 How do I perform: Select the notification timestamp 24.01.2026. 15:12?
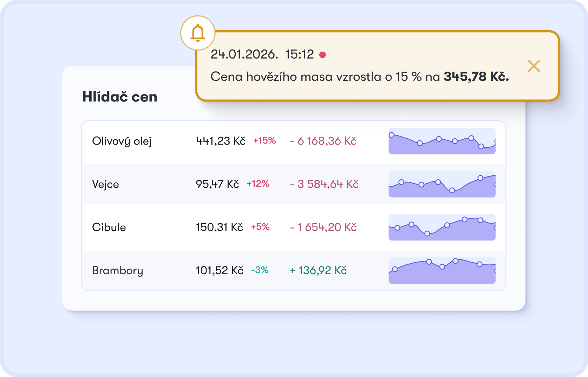pyautogui.click(x=262, y=54)
